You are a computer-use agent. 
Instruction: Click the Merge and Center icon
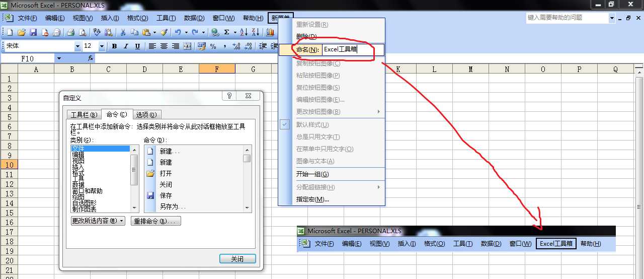pyautogui.click(x=187, y=46)
